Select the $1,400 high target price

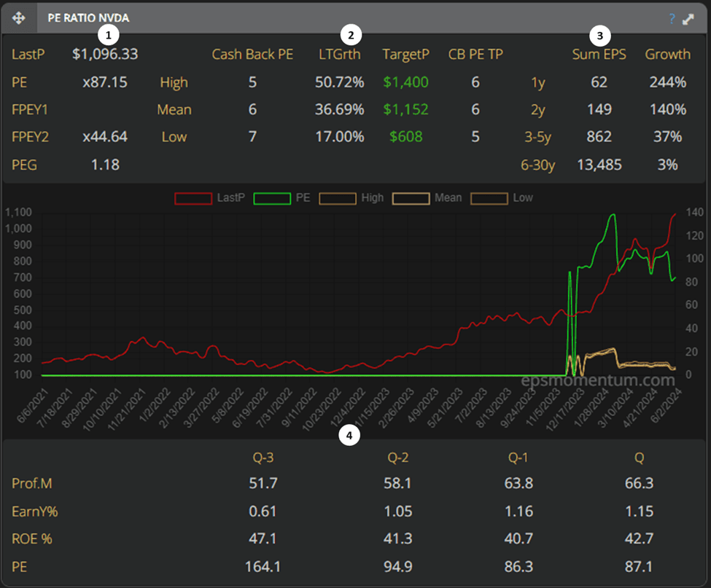(x=406, y=82)
